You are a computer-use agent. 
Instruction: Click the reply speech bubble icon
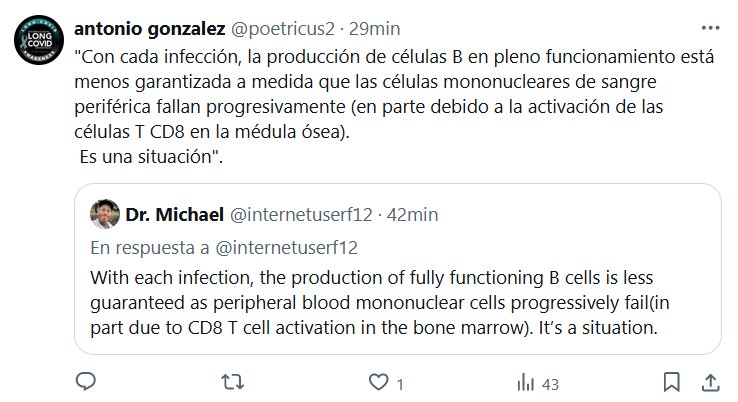point(86,382)
